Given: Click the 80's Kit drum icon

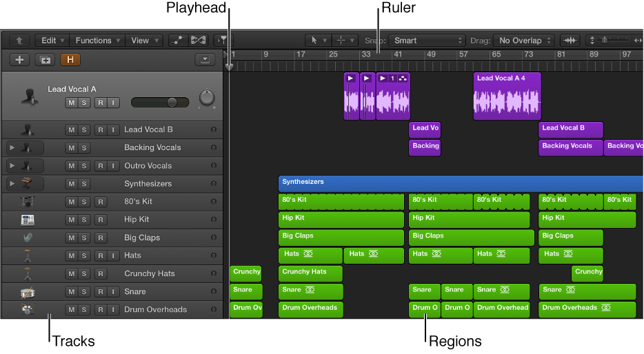Looking at the screenshot, I should click(x=27, y=202).
